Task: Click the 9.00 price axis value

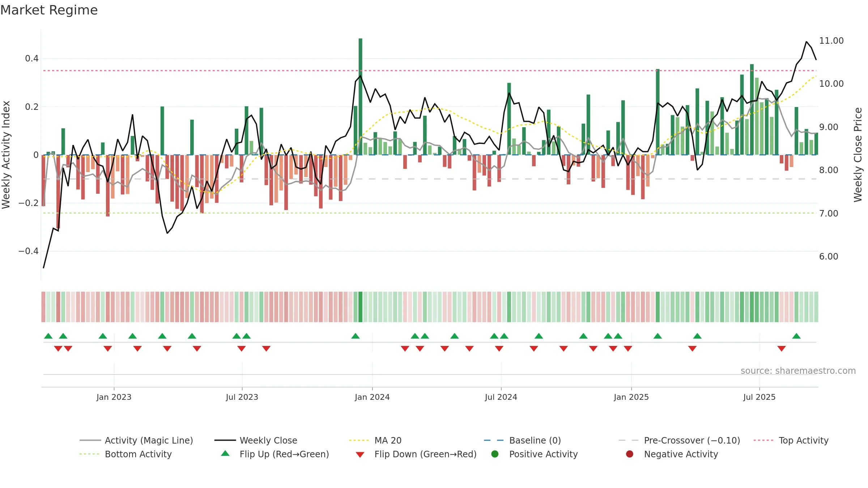Action: pos(829,127)
